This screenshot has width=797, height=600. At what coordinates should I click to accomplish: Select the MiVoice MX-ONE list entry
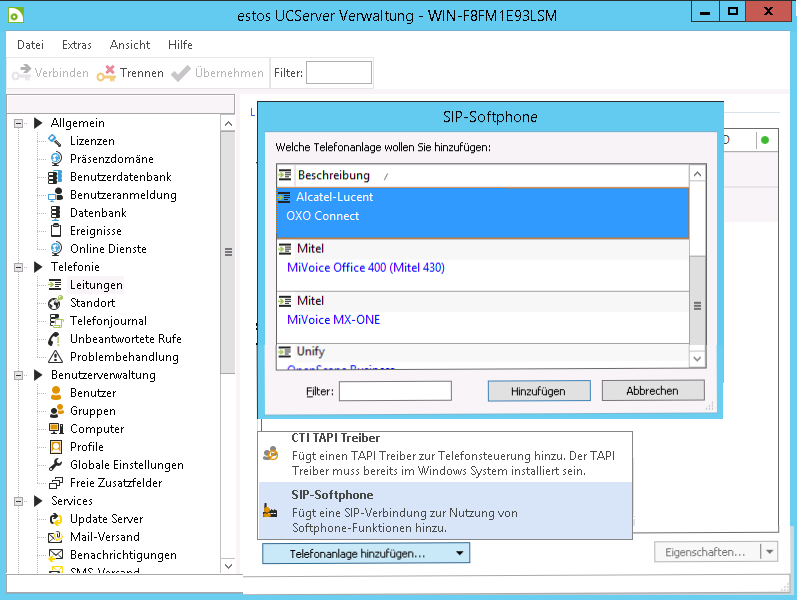334,320
